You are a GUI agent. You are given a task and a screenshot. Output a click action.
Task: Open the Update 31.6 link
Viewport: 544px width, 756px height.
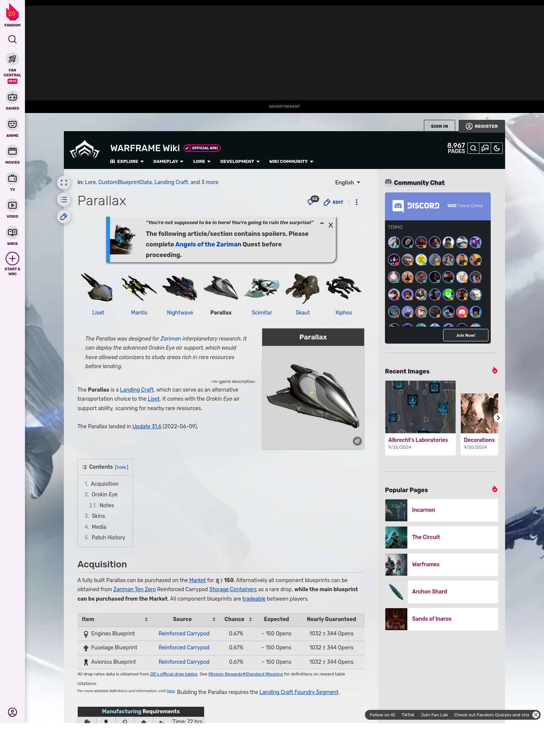[x=147, y=426]
